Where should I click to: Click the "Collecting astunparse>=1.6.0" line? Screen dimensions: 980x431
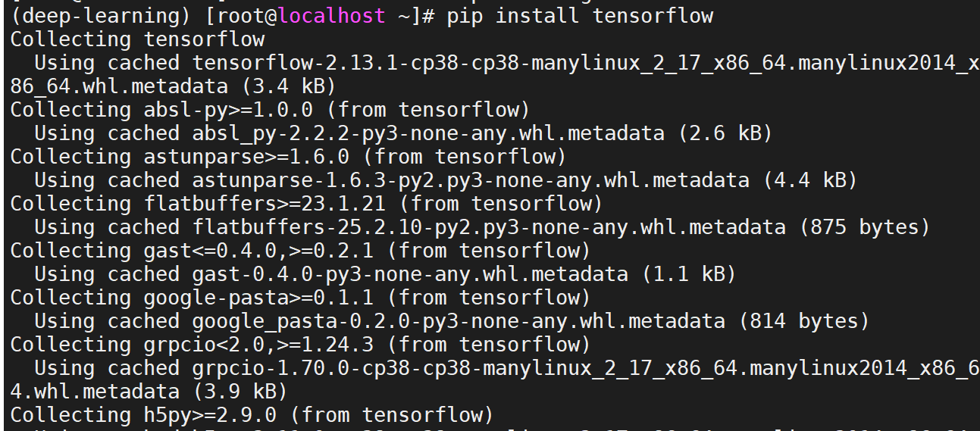(288, 156)
